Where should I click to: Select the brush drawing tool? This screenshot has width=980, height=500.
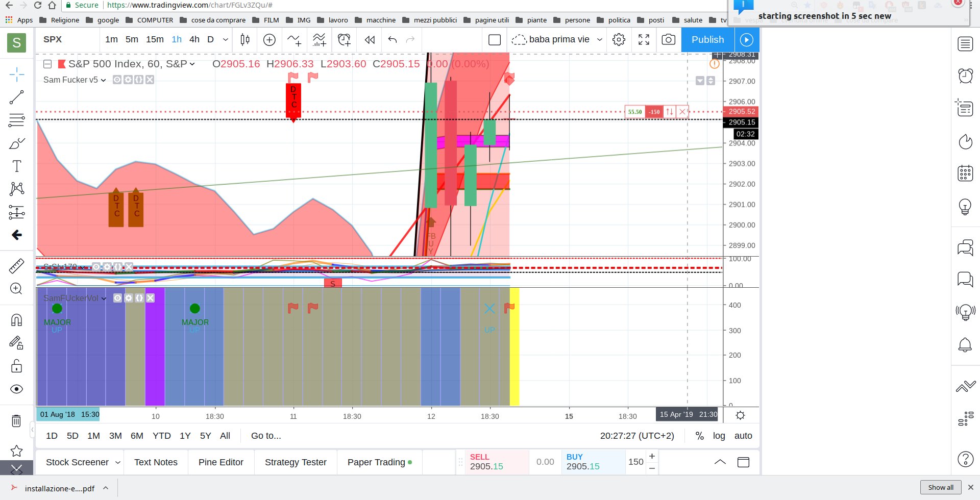pos(16,143)
